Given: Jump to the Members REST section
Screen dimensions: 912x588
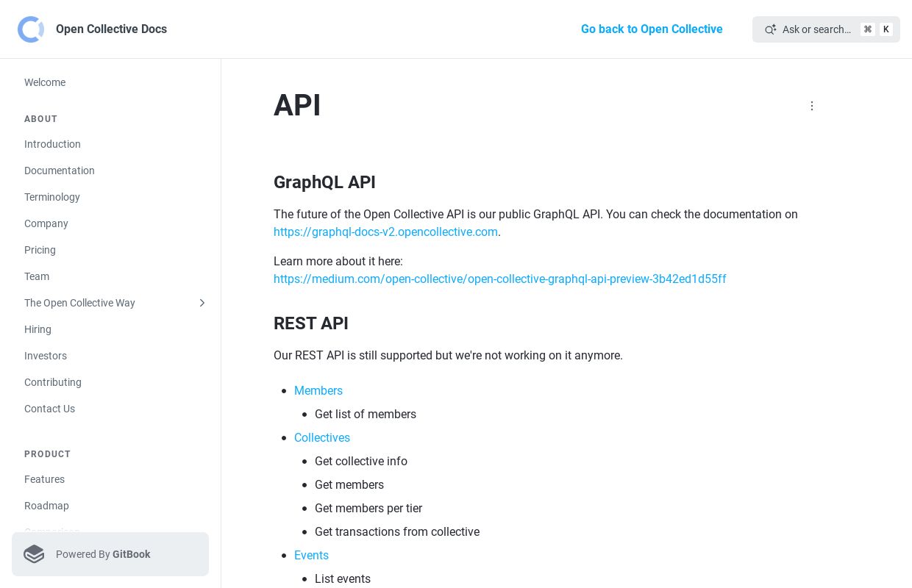Looking at the screenshot, I should 318,391.
